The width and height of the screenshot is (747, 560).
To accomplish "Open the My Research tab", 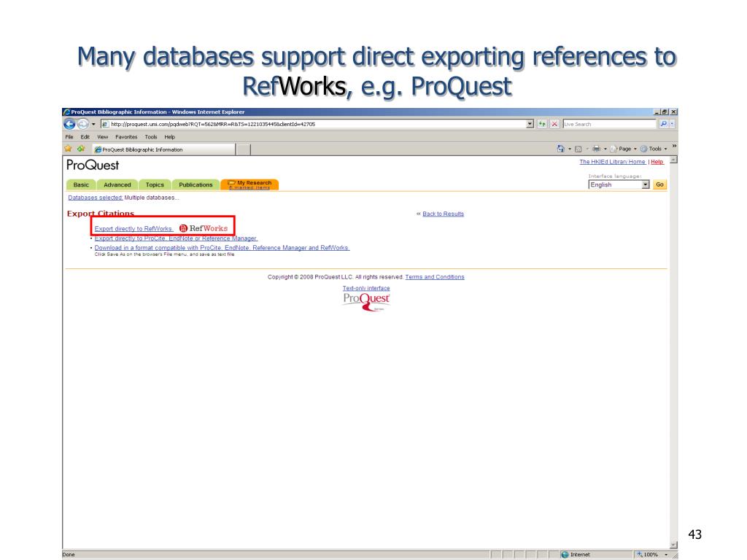I will (x=249, y=184).
